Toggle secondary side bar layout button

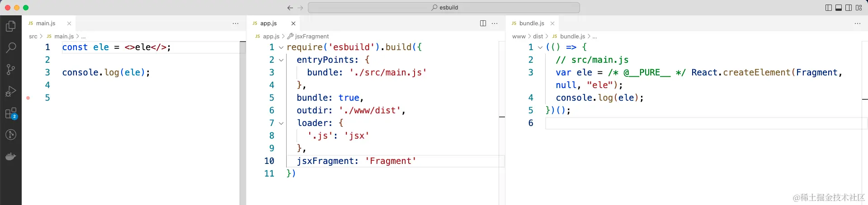point(849,8)
